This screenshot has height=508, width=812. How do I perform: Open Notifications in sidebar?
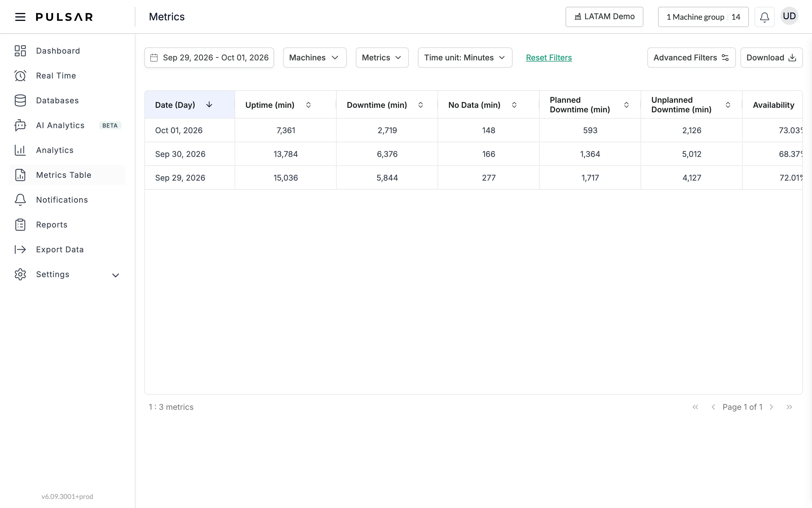(67, 200)
